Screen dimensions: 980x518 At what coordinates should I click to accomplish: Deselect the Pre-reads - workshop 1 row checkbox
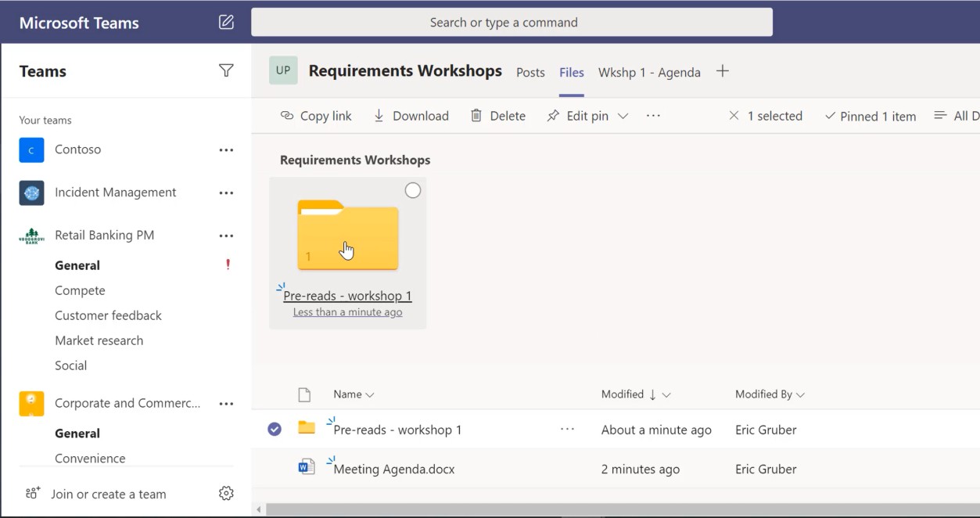point(275,429)
